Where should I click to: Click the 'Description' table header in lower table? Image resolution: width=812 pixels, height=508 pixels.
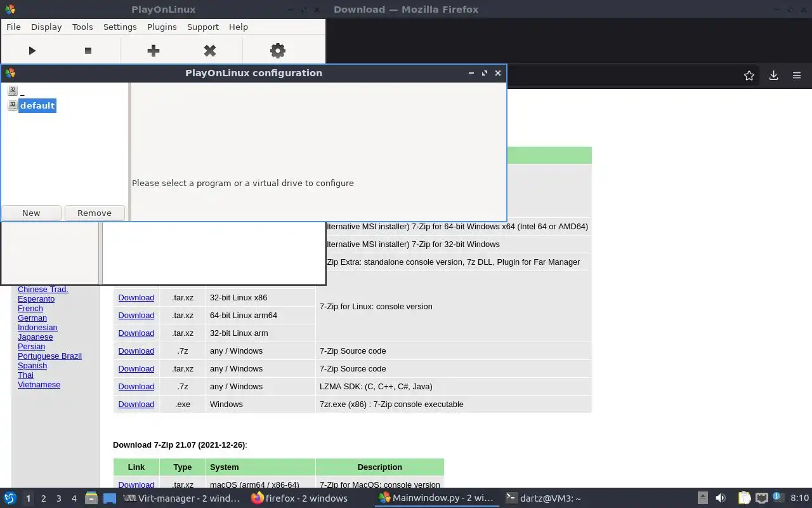[379, 467]
